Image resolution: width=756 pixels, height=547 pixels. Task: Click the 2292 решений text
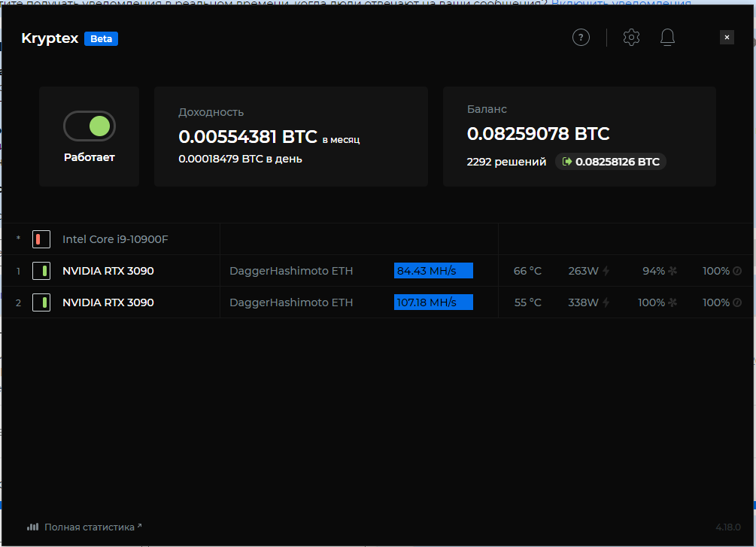[506, 162]
